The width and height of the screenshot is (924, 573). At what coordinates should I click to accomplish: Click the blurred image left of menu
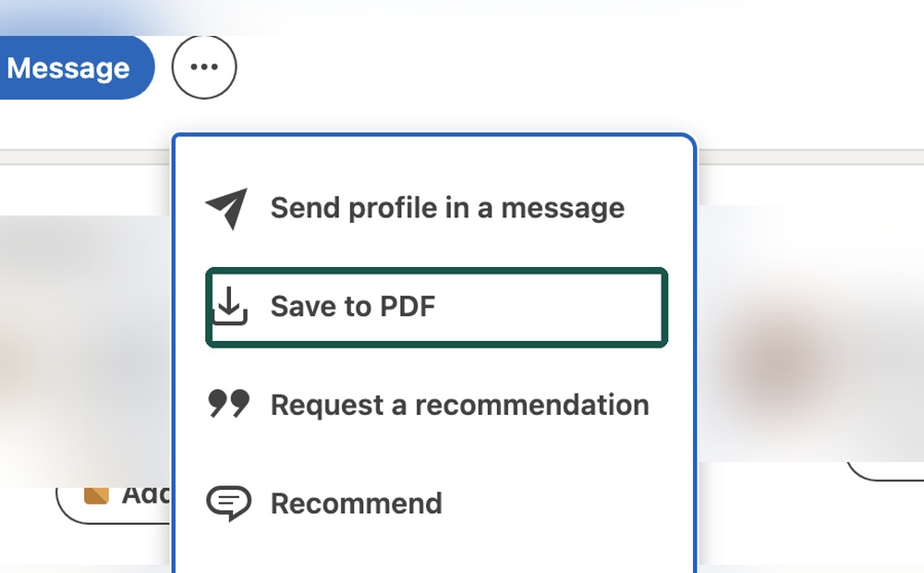coord(85,351)
